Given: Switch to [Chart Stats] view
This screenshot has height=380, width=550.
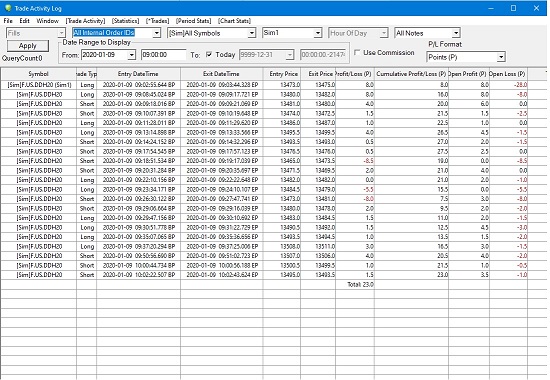Looking at the screenshot, I should click(234, 21).
